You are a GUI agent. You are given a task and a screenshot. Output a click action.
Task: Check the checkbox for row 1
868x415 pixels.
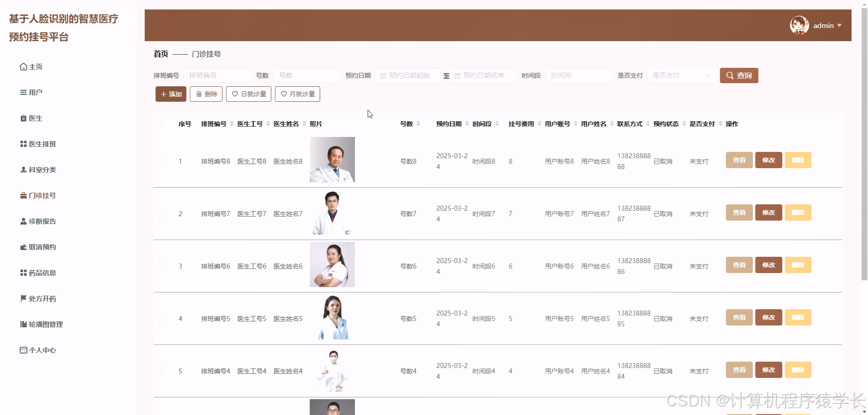tap(159, 161)
